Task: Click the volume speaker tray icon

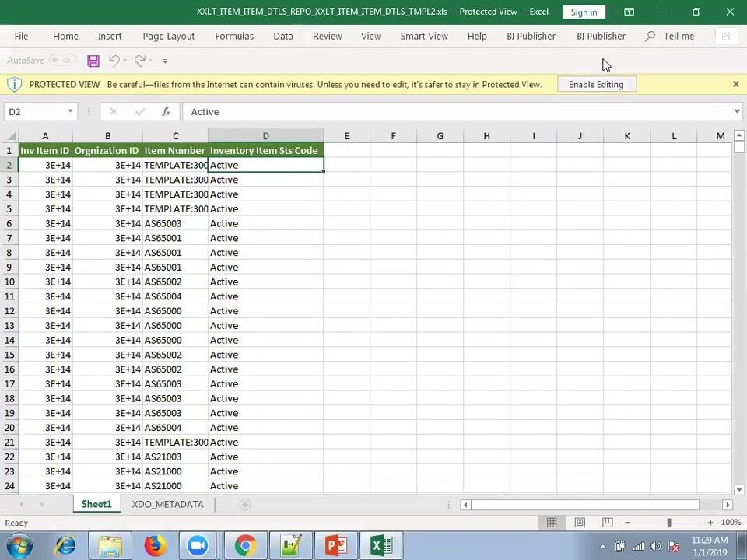Action: 655,547
